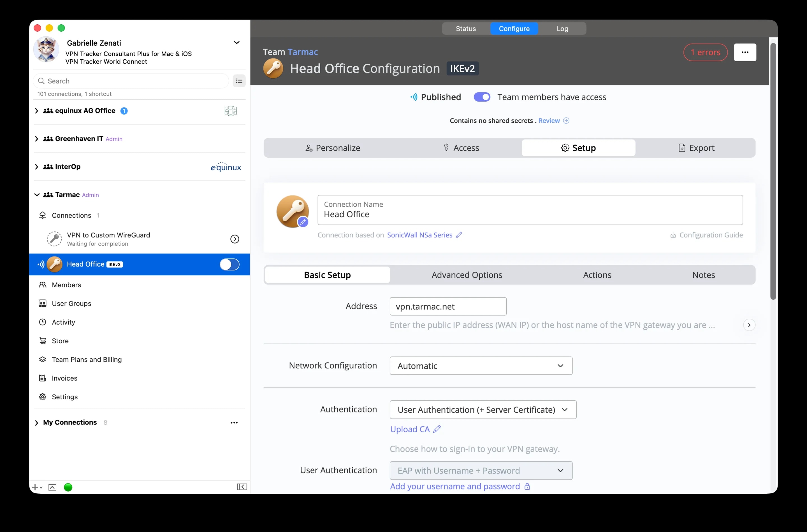Collapse the sidebar using bottom-right sidebar icon
The width and height of the screenshot is (807, 532).
point(242,487)
